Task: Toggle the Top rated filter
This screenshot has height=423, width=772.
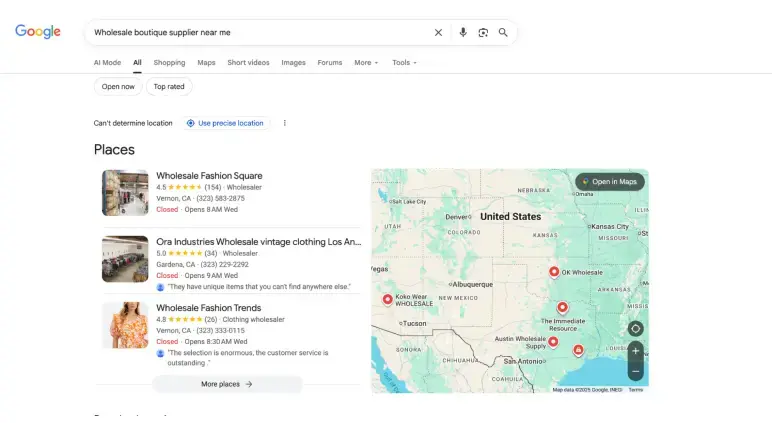Action: 169,87
